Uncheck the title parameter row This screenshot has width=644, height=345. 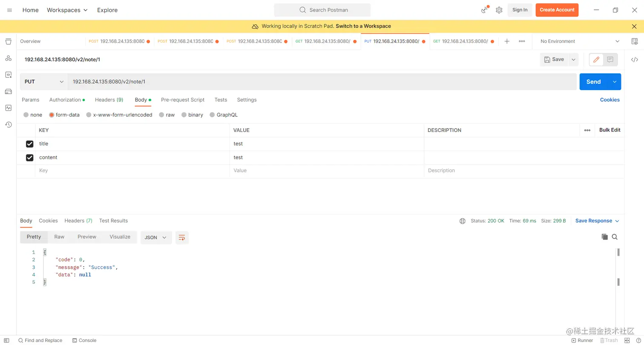tap(30, 144)
